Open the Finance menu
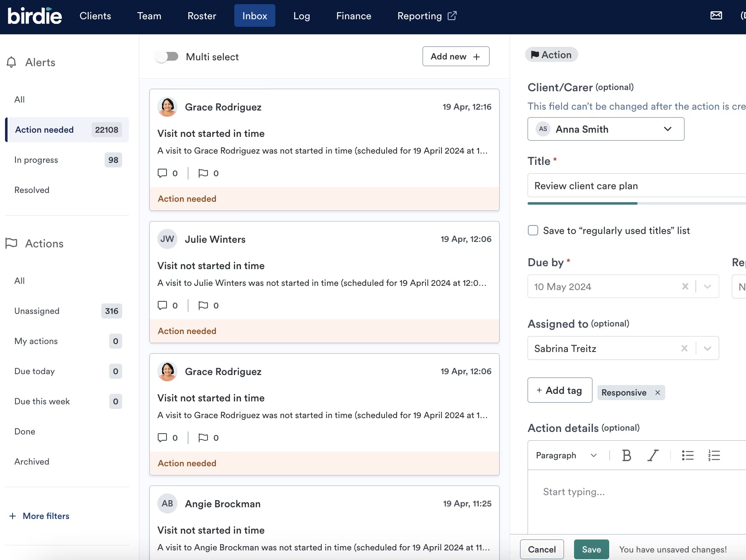 [354, 16]
